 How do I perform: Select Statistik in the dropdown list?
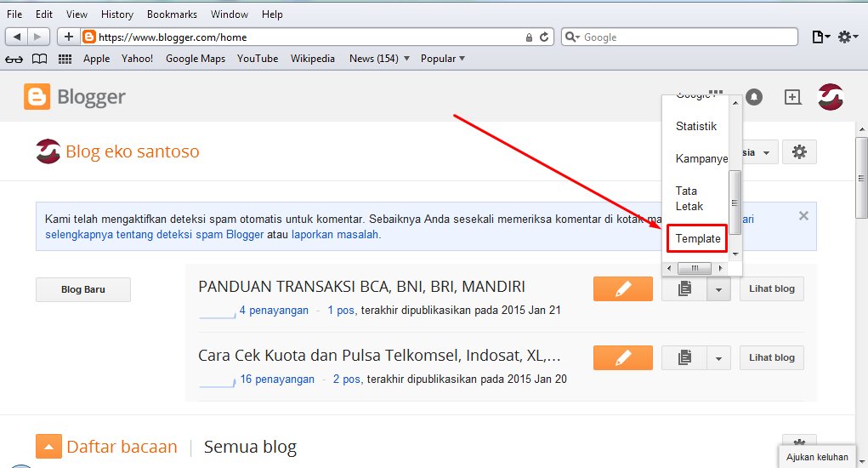coord(695,126)
